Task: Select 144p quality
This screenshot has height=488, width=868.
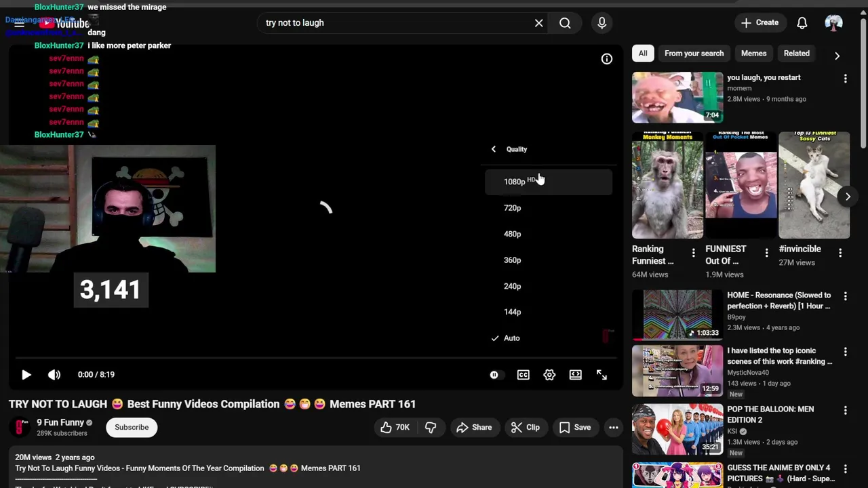Action: [549, 312]
